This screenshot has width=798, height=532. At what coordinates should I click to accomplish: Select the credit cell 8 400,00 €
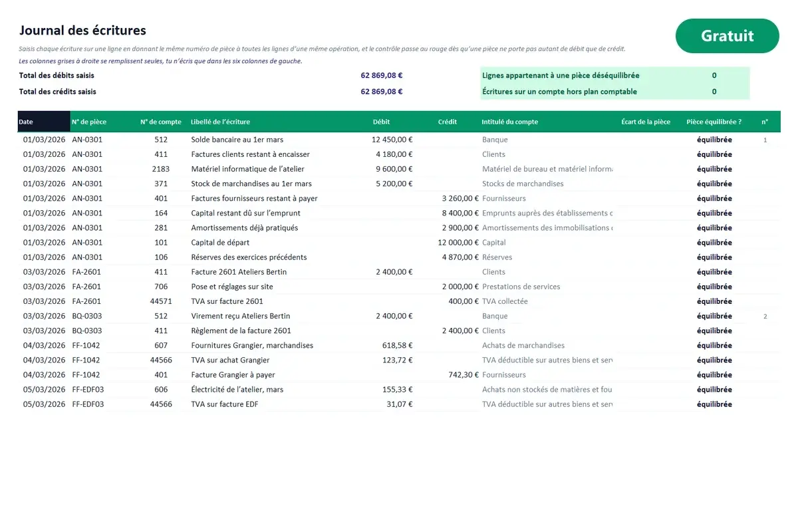pos(460,213)
